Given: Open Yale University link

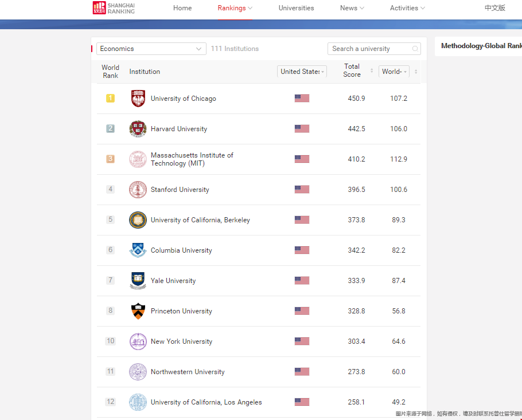Looking at the screenshot, I should click(173, 281).
